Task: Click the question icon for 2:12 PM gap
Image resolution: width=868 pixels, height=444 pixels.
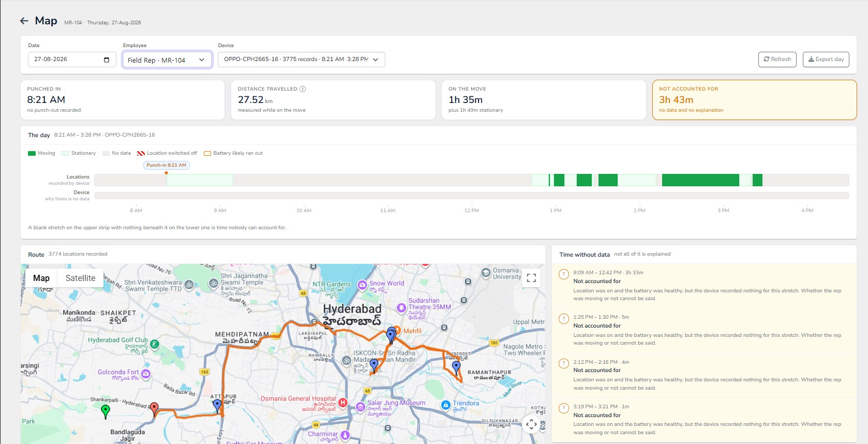Action: pos(564,363)
